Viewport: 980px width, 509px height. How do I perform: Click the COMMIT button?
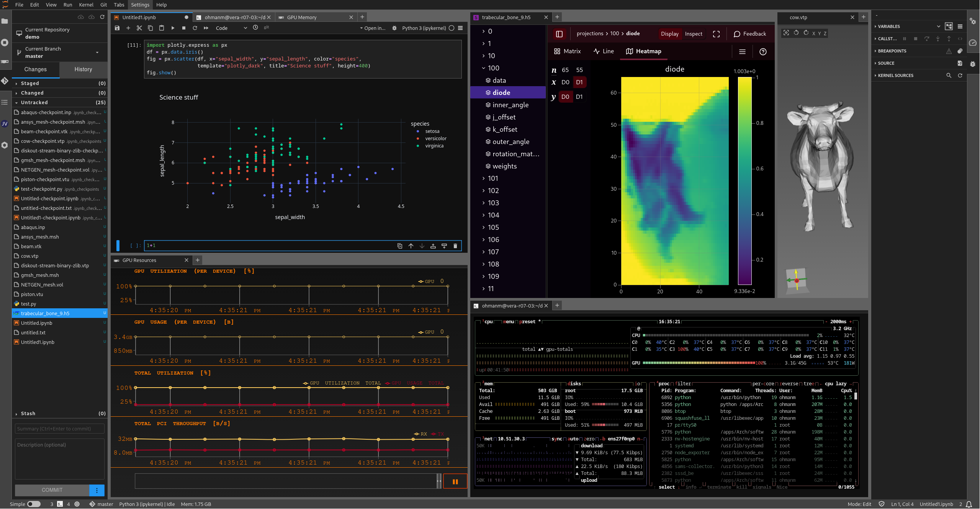click(52, 490)
